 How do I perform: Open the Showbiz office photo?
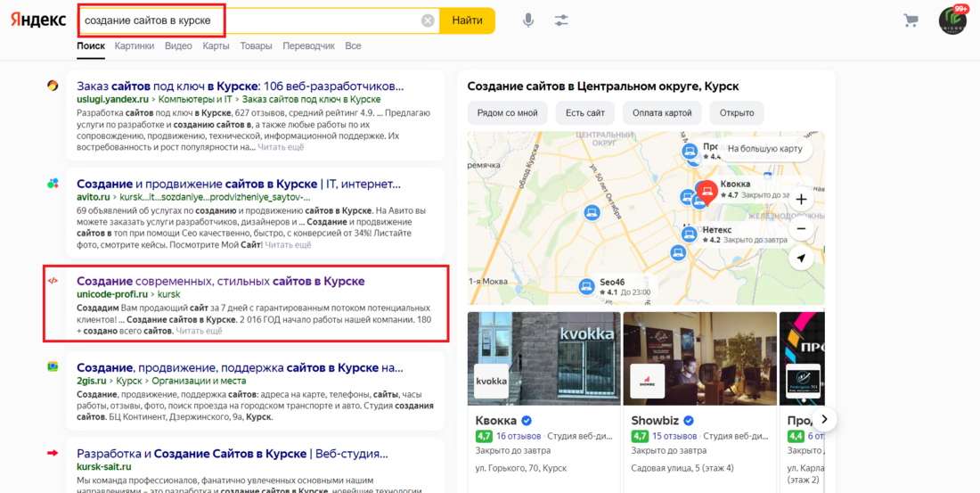700,358
